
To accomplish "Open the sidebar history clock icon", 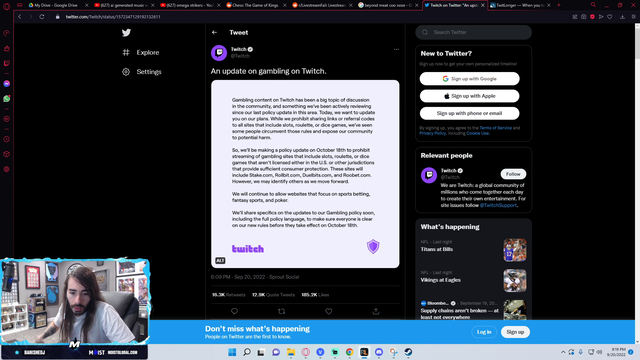I will pos(7,139).
